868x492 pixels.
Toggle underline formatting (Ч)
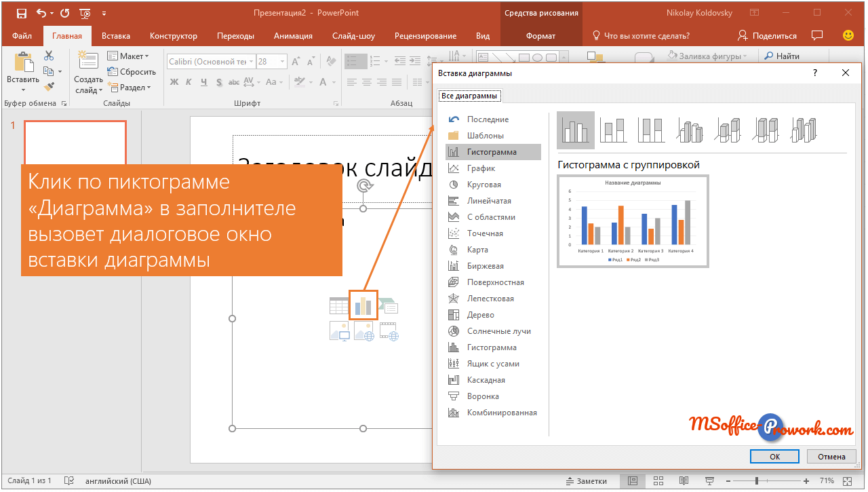203,82
